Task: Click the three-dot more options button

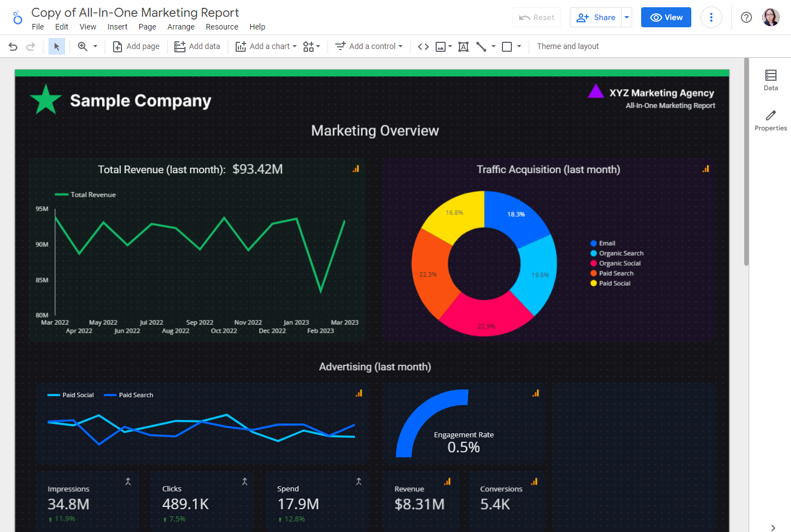Action: [x=711, y=17]
